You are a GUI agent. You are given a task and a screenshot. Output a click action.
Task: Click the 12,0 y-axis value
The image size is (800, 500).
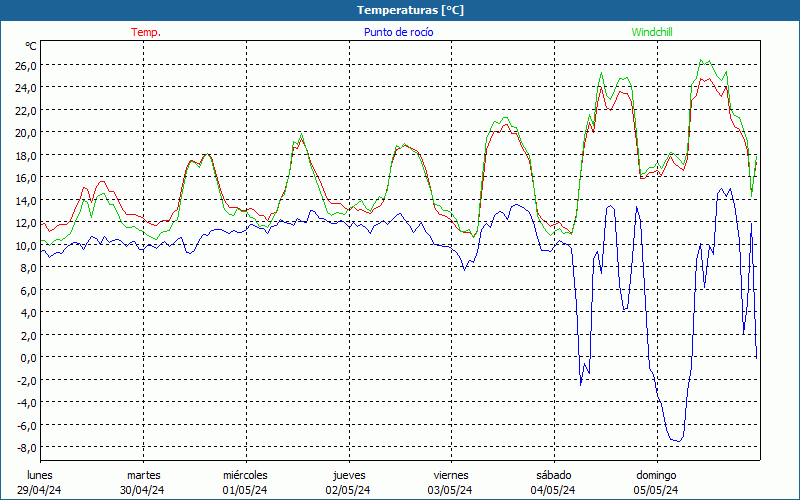pos(27,222)
